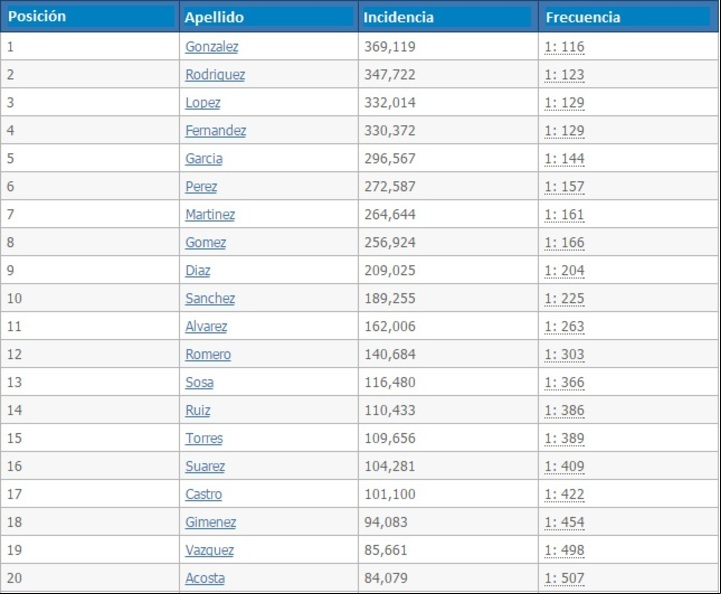Click the Torres surname link
721x594 pixels.
(204, 438)
